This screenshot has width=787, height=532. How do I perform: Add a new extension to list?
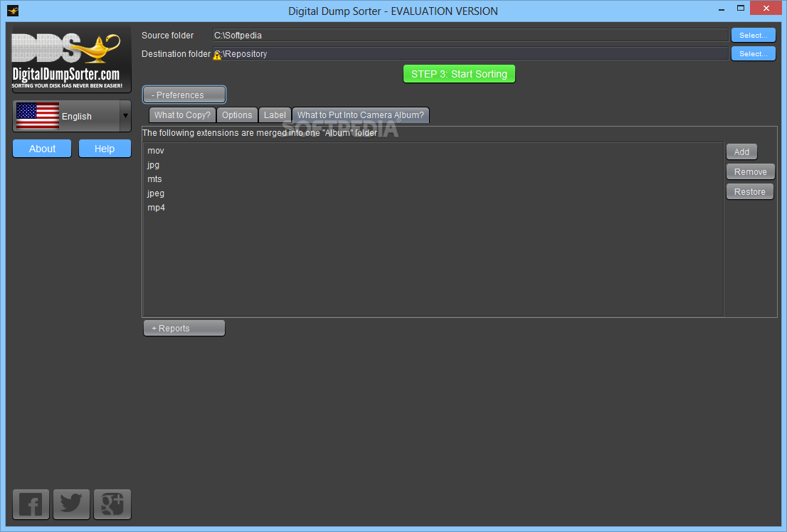tap(741, 151)
